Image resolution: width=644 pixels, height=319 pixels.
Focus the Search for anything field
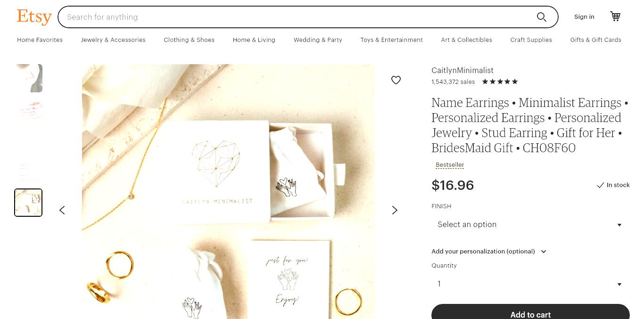point(297,17)
